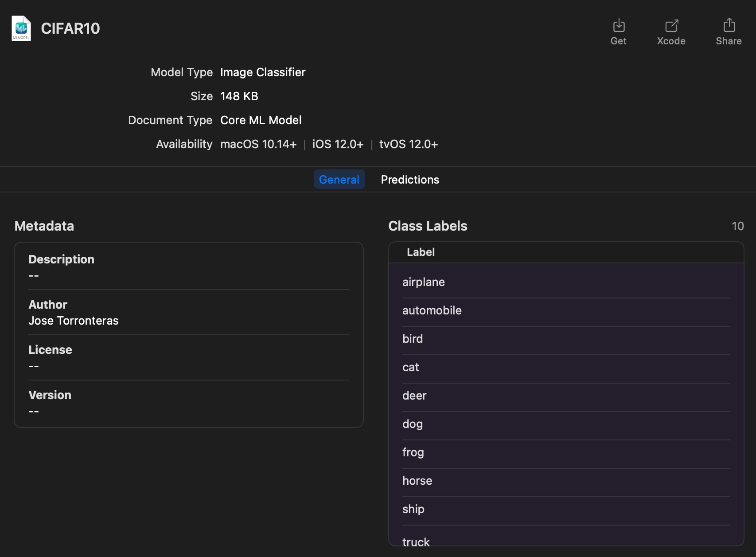This screenshot has height=557, width=756.
Task: Click the Version field in Metadata
Action: click(189, 403)
